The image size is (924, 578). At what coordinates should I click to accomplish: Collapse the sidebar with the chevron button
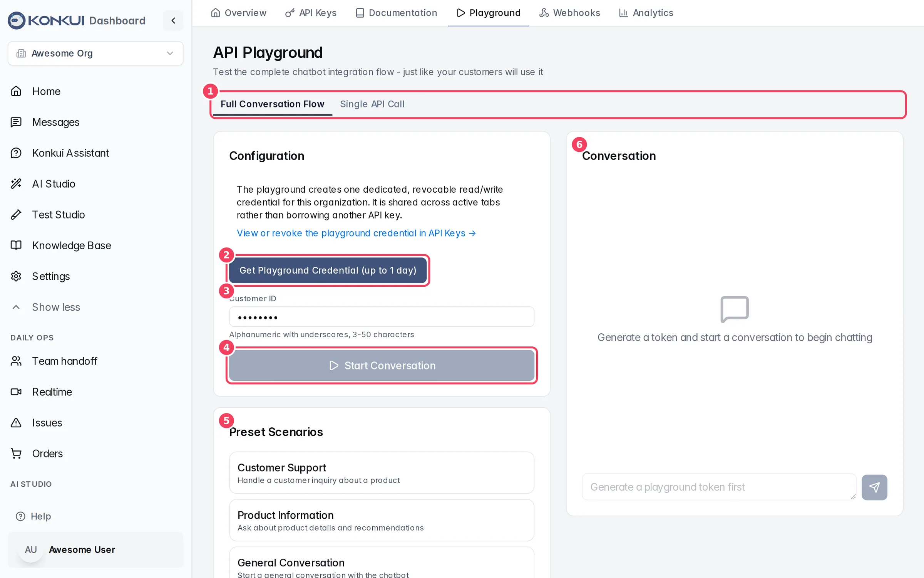[x=173, y=20]
